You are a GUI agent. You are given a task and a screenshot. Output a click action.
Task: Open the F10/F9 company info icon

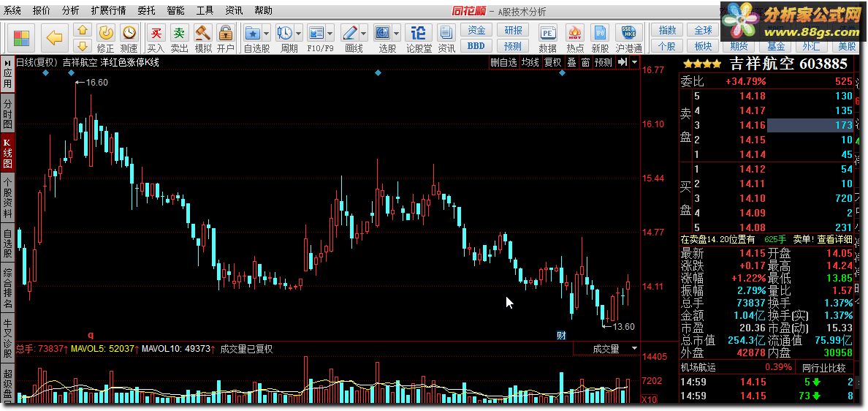click(316, 32)
